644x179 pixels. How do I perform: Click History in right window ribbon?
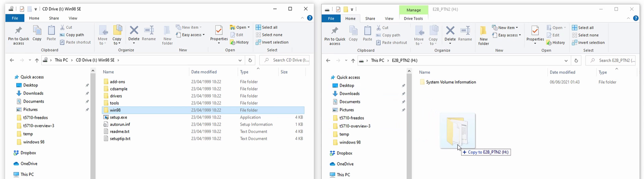click(x=555, y=43)
